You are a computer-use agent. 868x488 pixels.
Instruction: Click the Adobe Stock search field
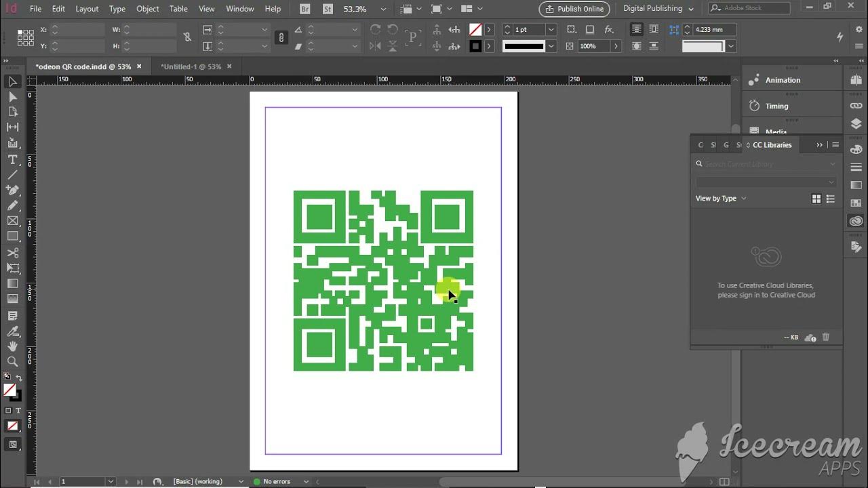[x=749, y=9]
